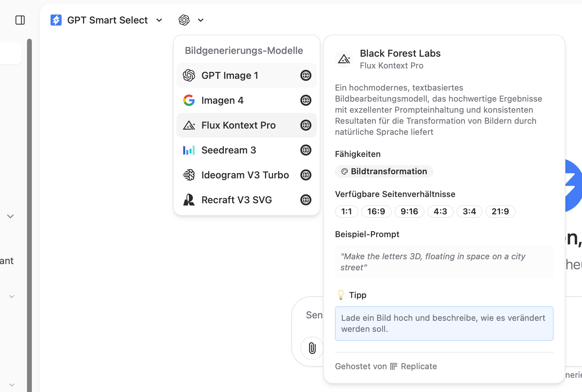582x392 pixels.
Task: Click the globe icon for Ideogram V3 Turbo
Action: [x=306, y=175]
